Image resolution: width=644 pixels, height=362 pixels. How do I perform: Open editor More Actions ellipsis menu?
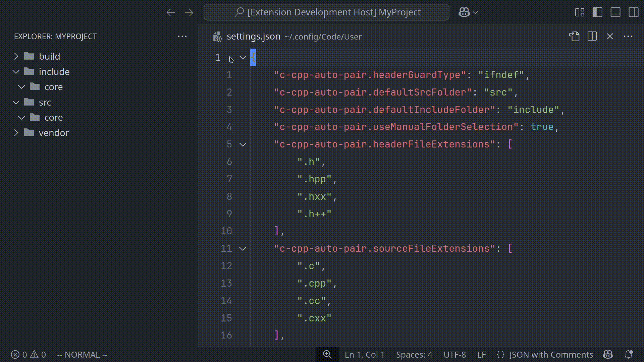click(x=628, y=36)
